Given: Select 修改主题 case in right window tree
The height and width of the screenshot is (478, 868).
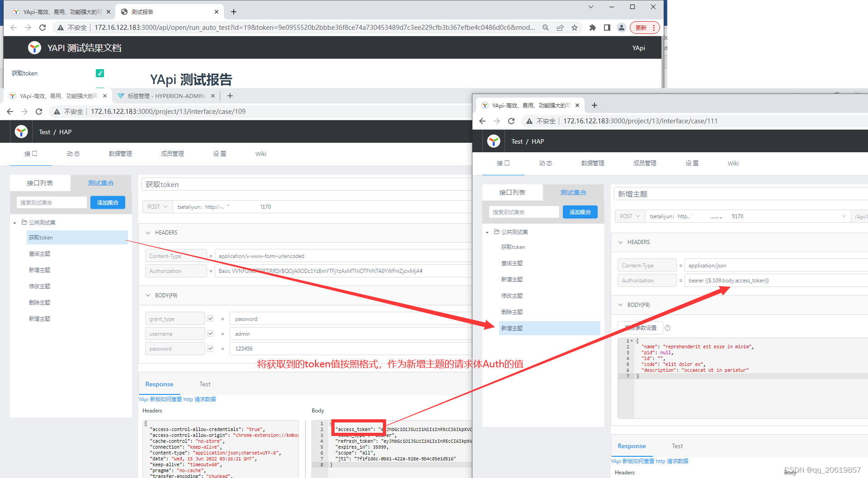Looking at the screenshot, I should pos(512,295).
